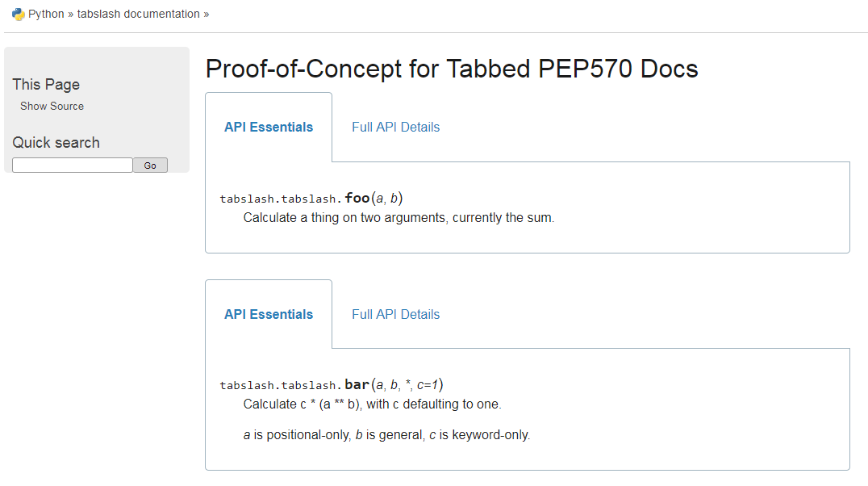
Task: Open the Python breadcrumb link
Action: click(x=46, y=14)
